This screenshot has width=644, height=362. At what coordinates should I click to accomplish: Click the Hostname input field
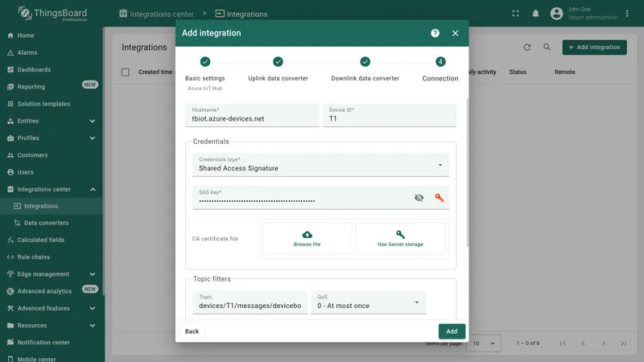click(x=252, y=115)
